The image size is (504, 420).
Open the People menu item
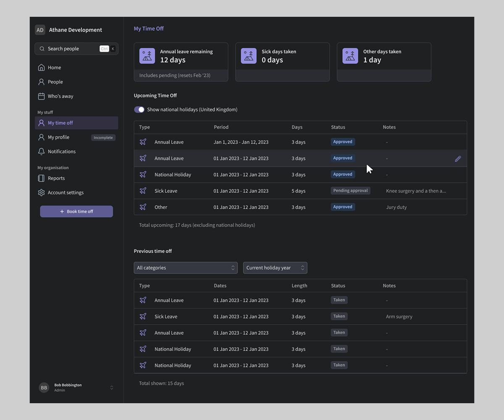[55, 82]
